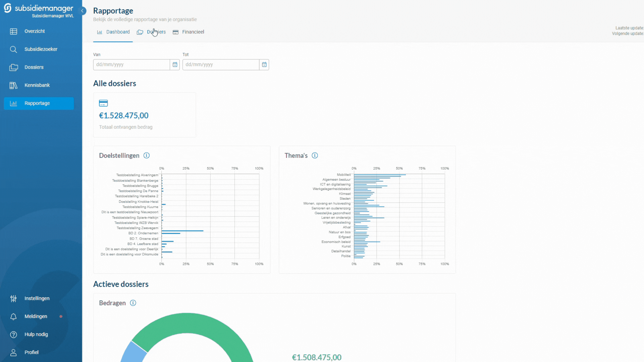The image size is (644, 362).
Task: Click into the Van date input field
Action: pyautogui.click(x=131, y=65)
